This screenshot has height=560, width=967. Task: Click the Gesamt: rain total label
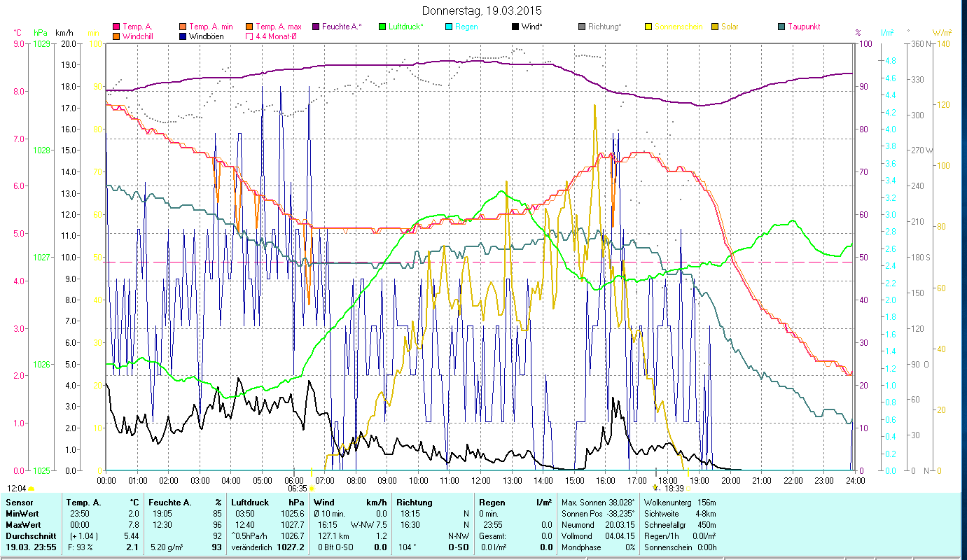click(492, 535)
